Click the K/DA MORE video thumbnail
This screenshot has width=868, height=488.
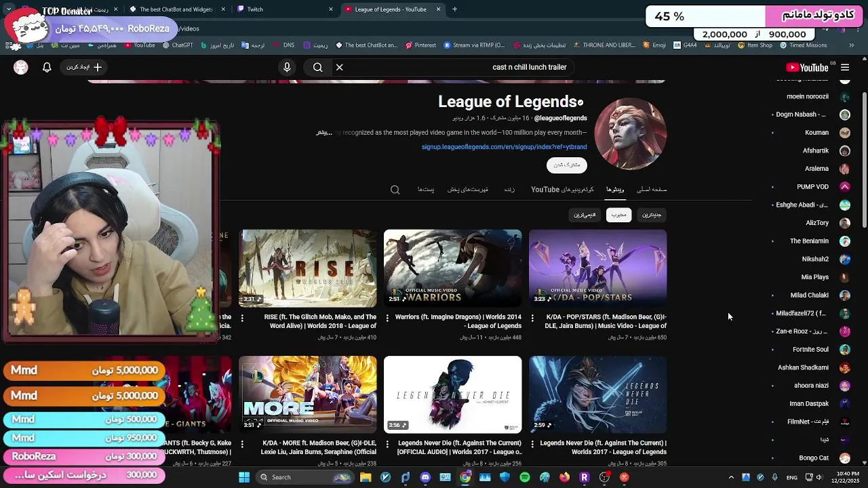(x=308, y=394)
